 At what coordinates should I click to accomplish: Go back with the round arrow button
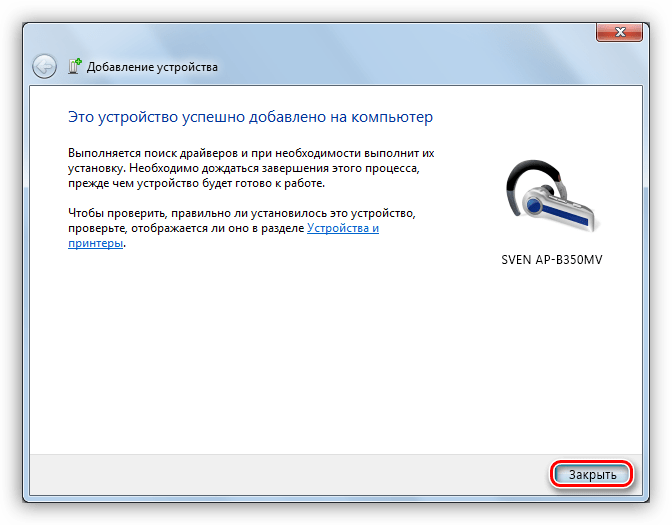(44, 67)
